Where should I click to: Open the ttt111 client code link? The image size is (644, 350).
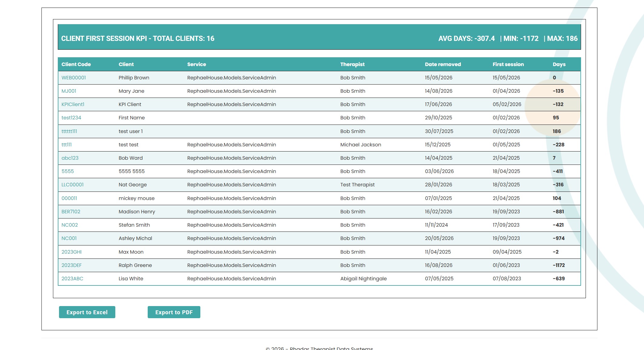click(67, 145)
